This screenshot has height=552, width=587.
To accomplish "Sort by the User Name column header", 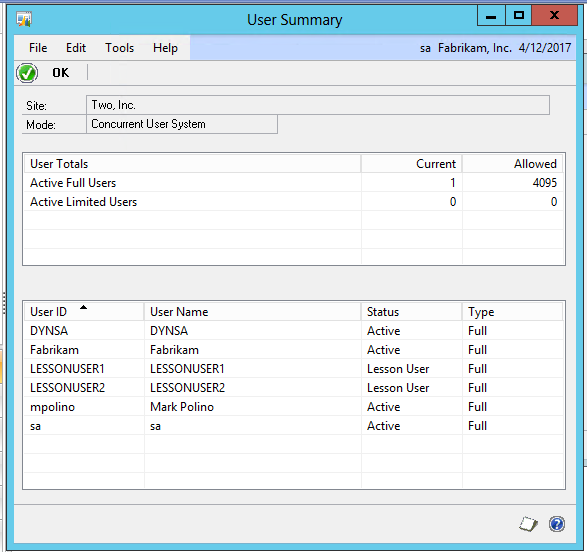I will coord(253,311).
